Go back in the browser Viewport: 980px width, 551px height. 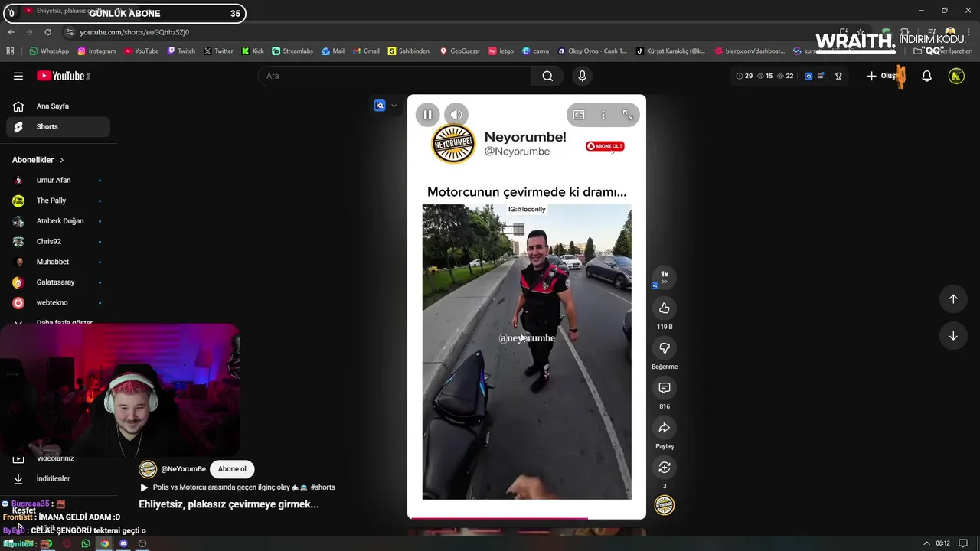(x=11, y=32)
